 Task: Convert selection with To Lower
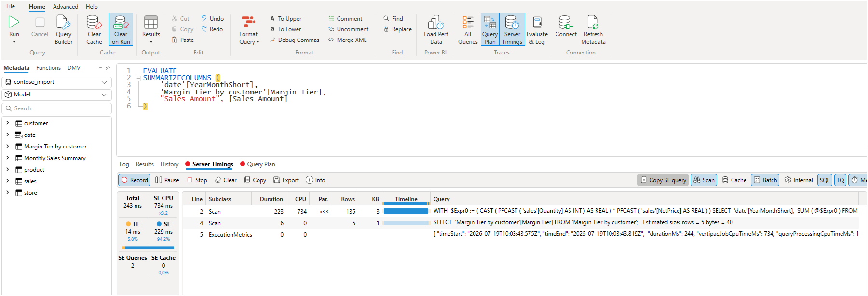tap(285, 29)
